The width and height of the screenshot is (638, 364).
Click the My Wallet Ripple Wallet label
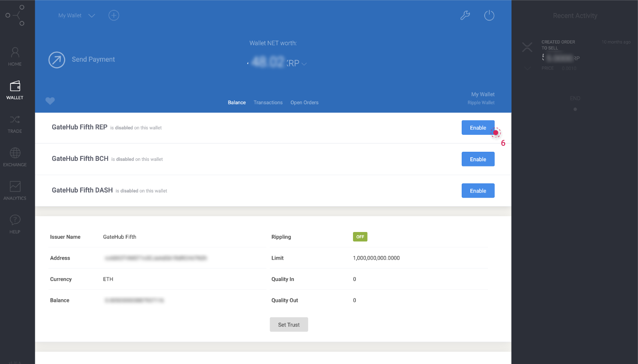point(481,98)
